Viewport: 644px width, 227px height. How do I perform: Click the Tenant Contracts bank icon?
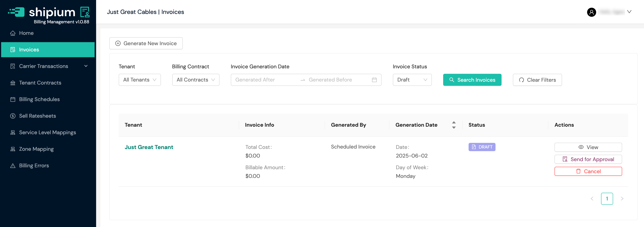click(13, 83)
